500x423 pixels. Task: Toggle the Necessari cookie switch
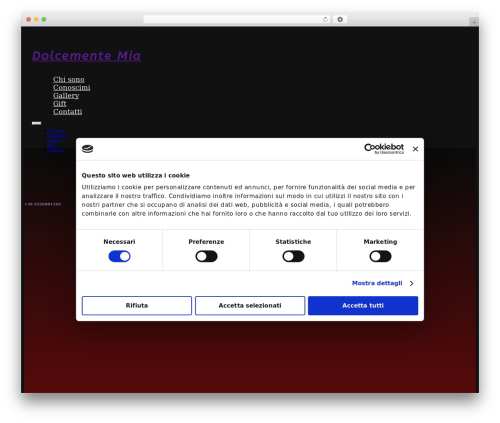tap(119, 256)
